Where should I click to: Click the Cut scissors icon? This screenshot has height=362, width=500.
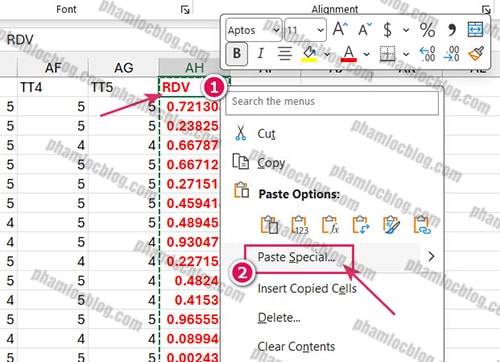pos(240,133)
